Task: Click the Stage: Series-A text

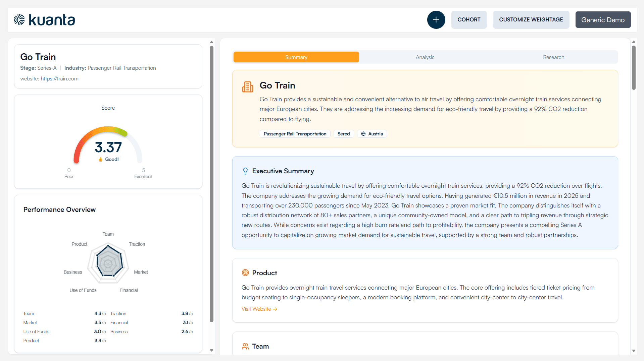Action: [38, 68]
